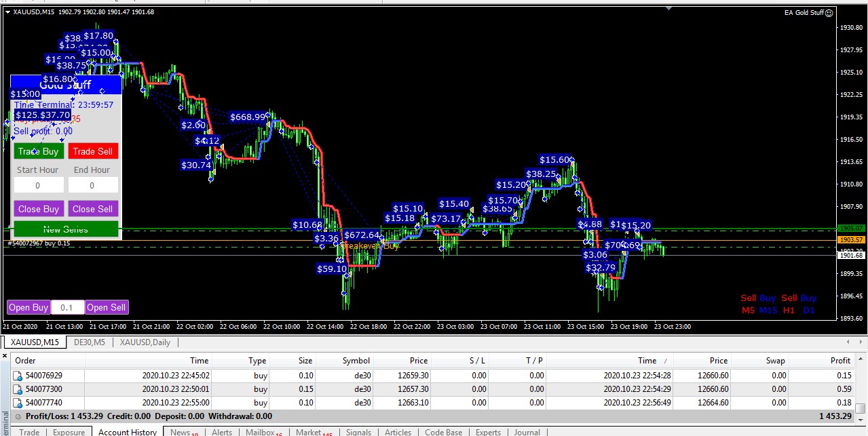Open the News tab
The image size is (868, 436).
point(184,432)
